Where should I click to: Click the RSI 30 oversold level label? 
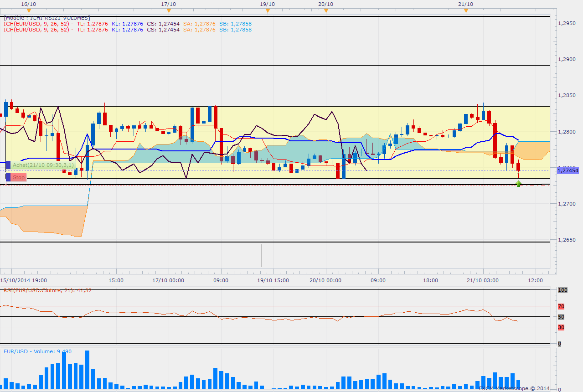561,327
